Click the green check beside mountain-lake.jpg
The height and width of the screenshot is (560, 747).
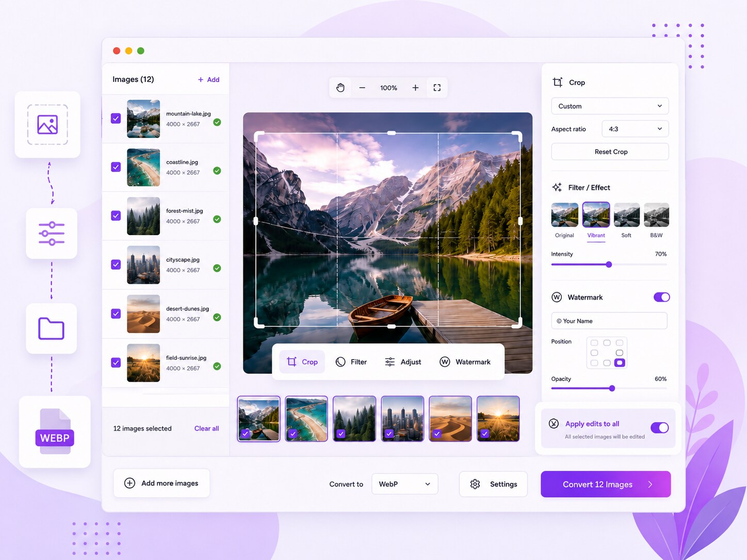tap(217, 122)
